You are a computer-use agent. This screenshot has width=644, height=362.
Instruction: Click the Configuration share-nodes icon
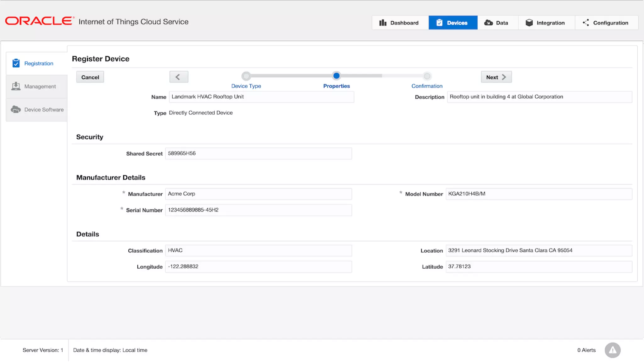tap(586, 23)
